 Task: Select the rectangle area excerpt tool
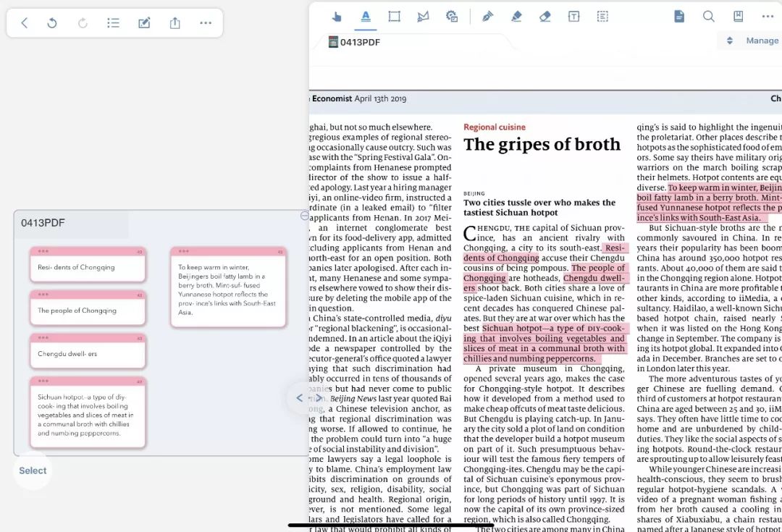[394, 17]
